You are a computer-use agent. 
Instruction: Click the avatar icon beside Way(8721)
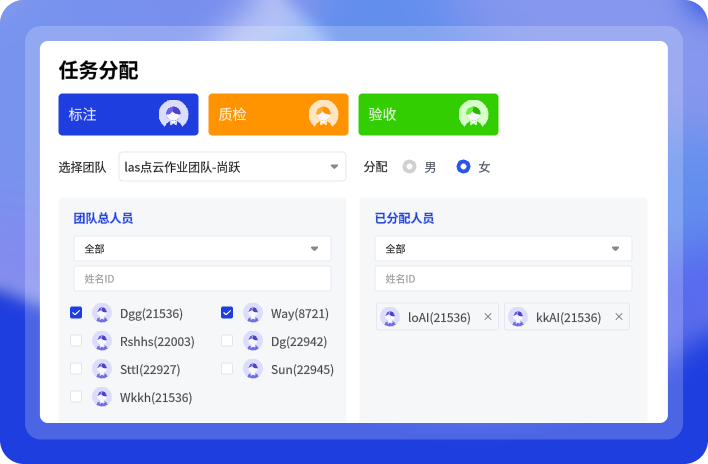(x=252, y=313)
